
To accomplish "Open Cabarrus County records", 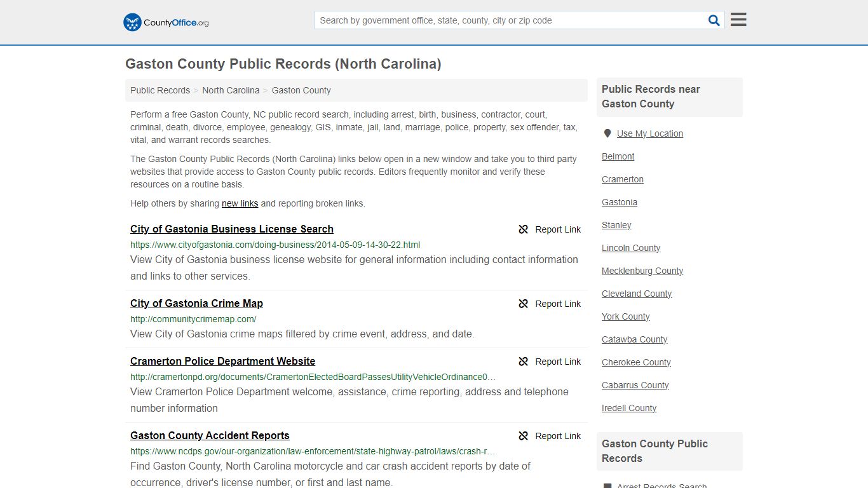I will [635, 385].
